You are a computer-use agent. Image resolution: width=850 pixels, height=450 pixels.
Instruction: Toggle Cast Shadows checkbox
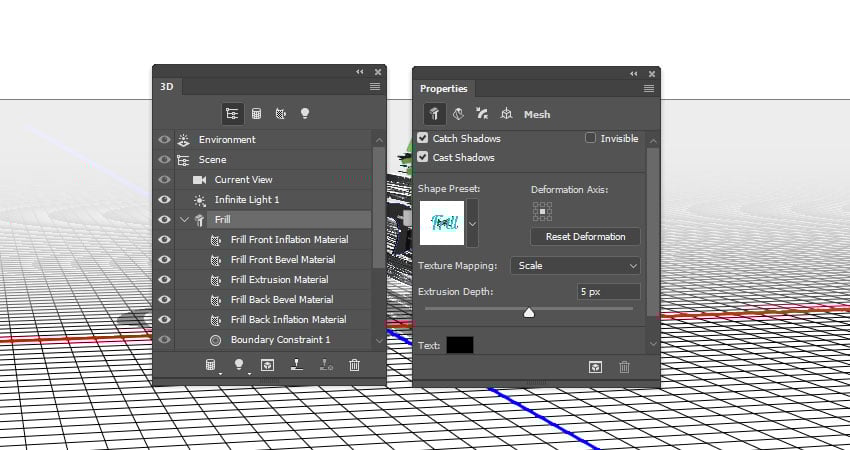point(423,157)
